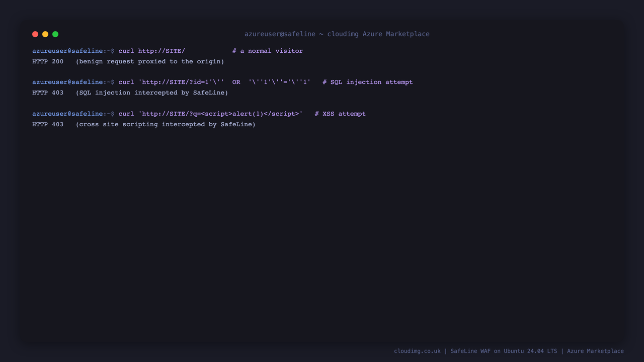Viewport: 644px width, 362px height.
Task: Click the 'HTTP 200' benign request output line
Action: point(128,61)
